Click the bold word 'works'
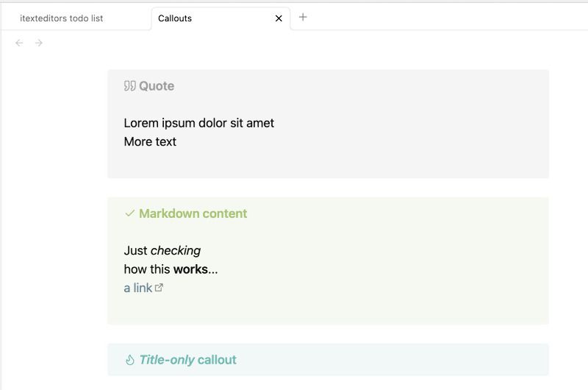The image size is (588, 390). pos(190,269)
